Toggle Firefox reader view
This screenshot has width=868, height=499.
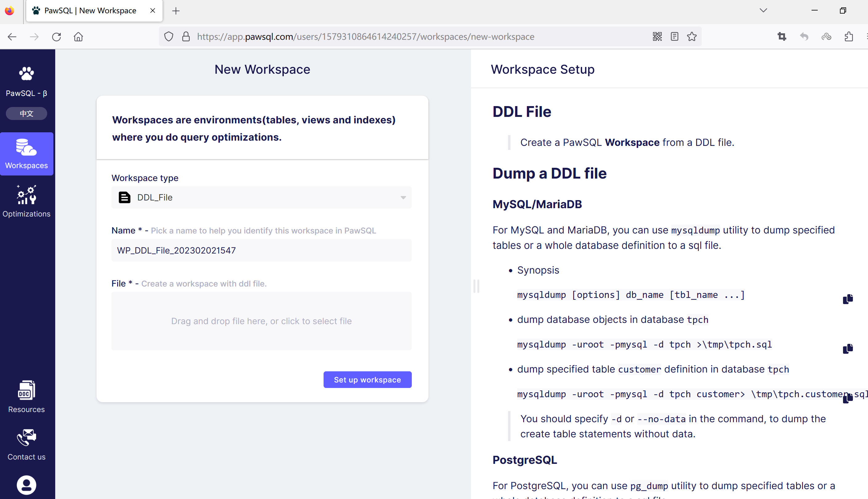[674, 36]
